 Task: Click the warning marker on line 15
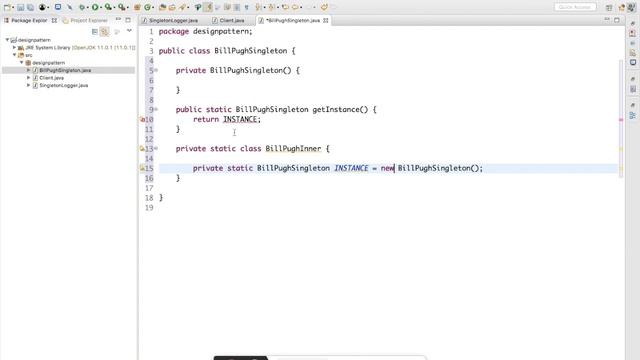coord(142,168)
